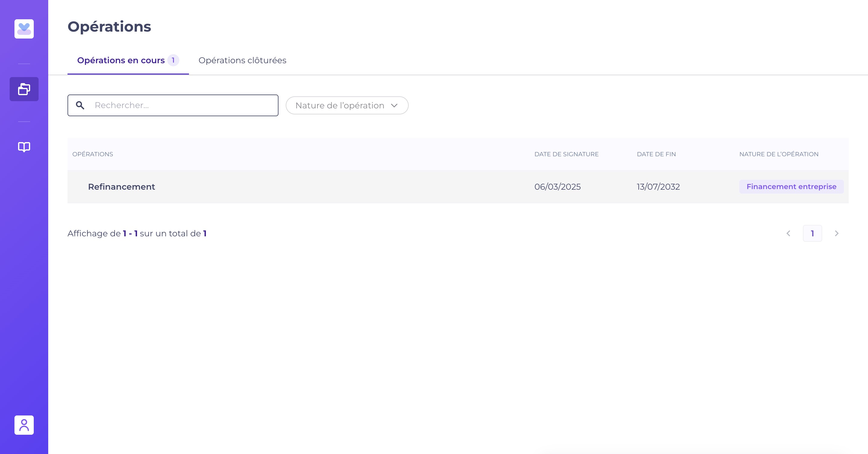Go to next page arrow
Screen dimensions: 868x454
click(837, 233)
